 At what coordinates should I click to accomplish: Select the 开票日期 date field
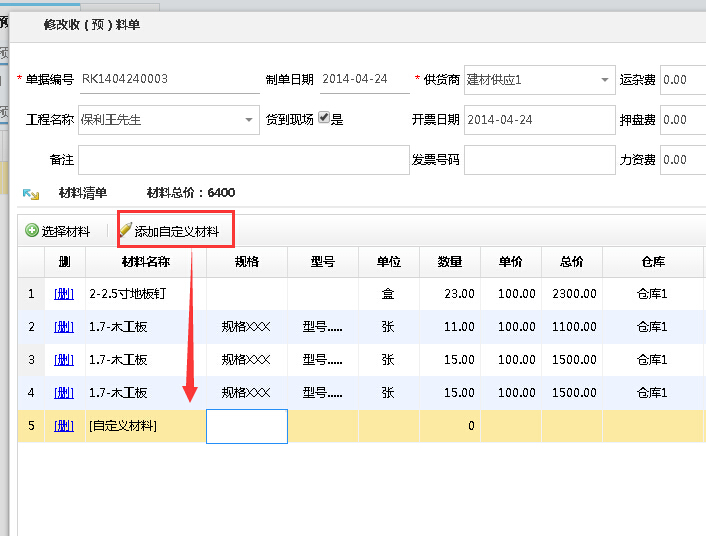539,120
